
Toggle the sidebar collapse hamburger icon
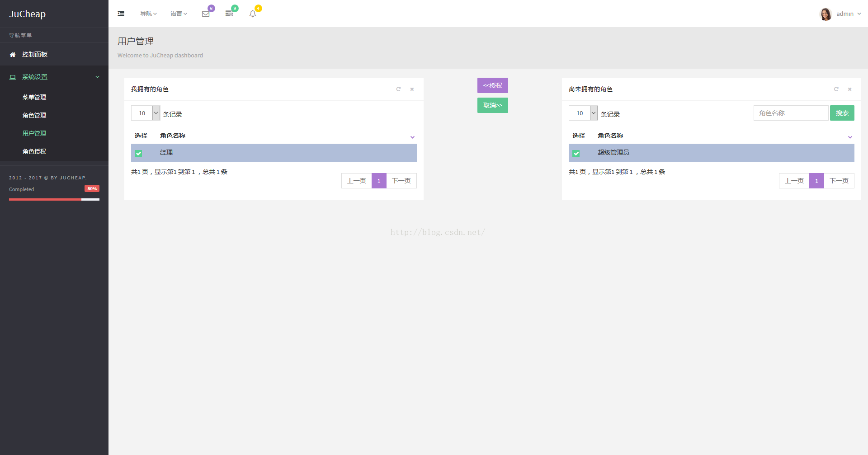(121, 14)
